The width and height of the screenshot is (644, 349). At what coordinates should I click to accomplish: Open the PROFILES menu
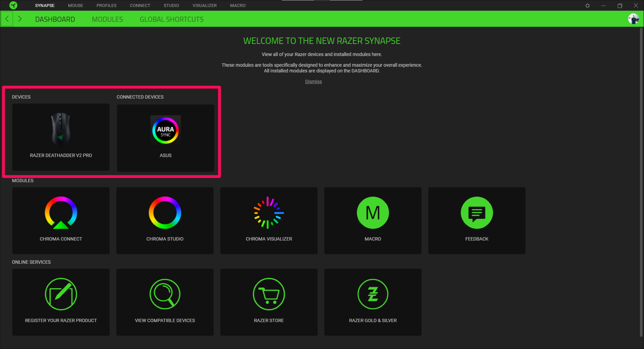click(x=106, y=5)
